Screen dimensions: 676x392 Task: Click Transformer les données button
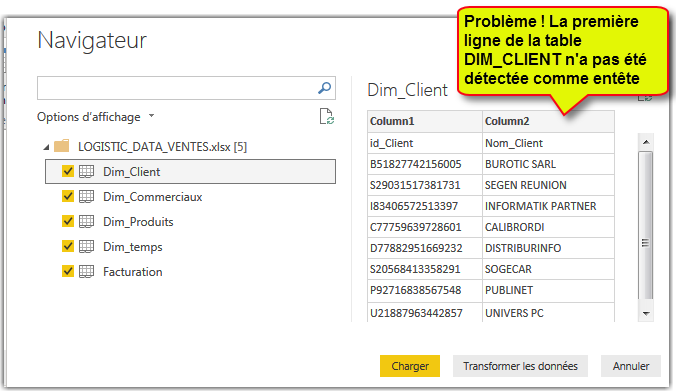tap(520, 366)
